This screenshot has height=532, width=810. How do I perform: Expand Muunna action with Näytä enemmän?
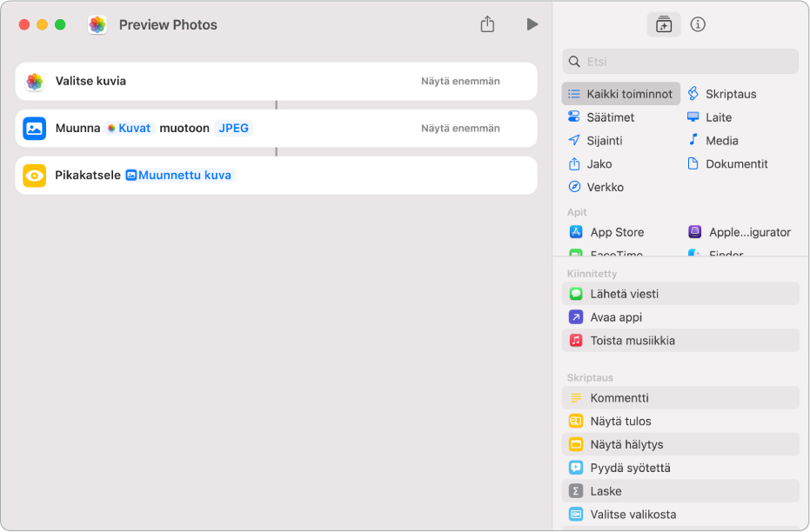tap(460, 128)
